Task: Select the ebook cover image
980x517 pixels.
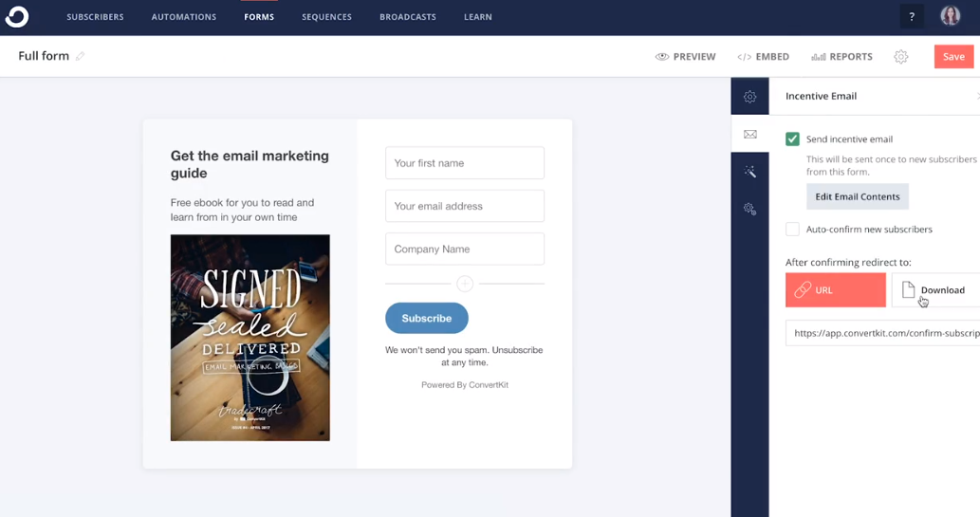Action: (250, 338)
